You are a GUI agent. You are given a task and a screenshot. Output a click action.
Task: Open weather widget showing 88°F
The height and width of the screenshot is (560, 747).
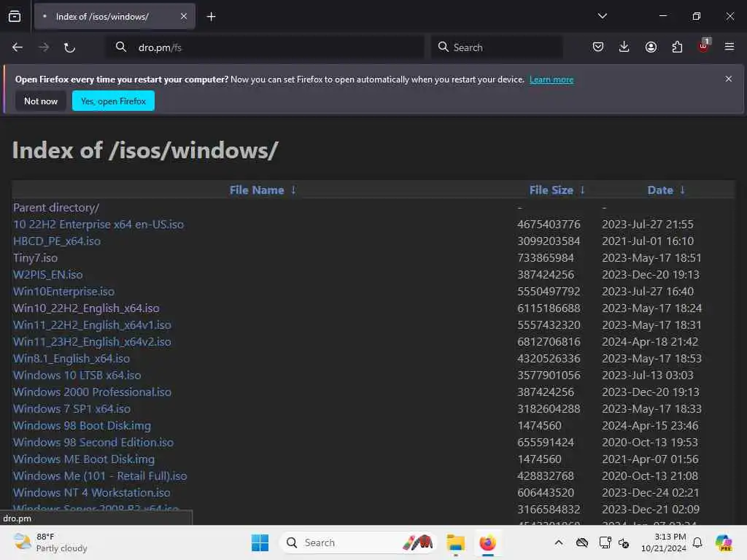(x=50, y=542)
